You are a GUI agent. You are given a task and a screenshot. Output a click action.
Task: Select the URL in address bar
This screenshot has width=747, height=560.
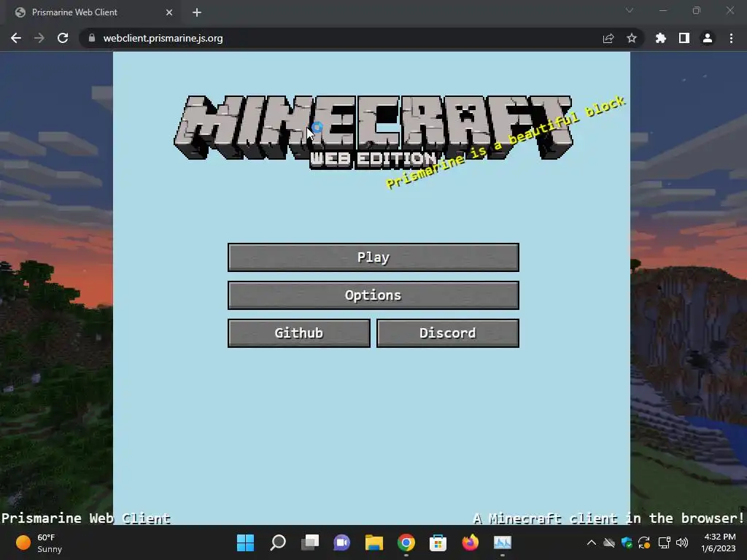tap(163, 38)
